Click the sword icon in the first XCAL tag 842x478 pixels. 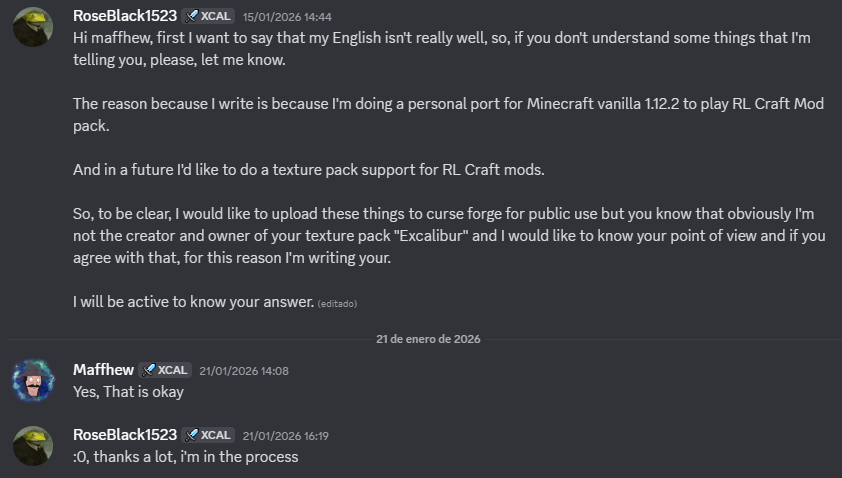pyautogui.click(x=192, y=17)
